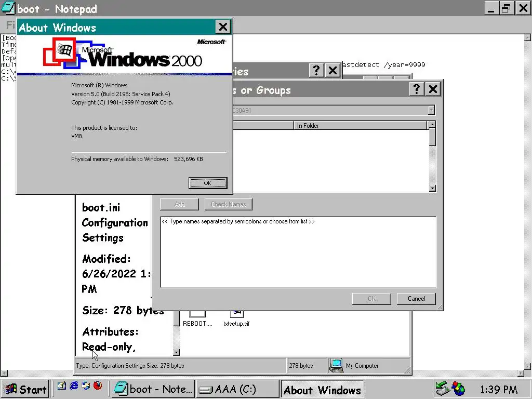Click Notepad vertical scrollbar up arrow
This screenshot has width=532, height=399.
(528, 37)
